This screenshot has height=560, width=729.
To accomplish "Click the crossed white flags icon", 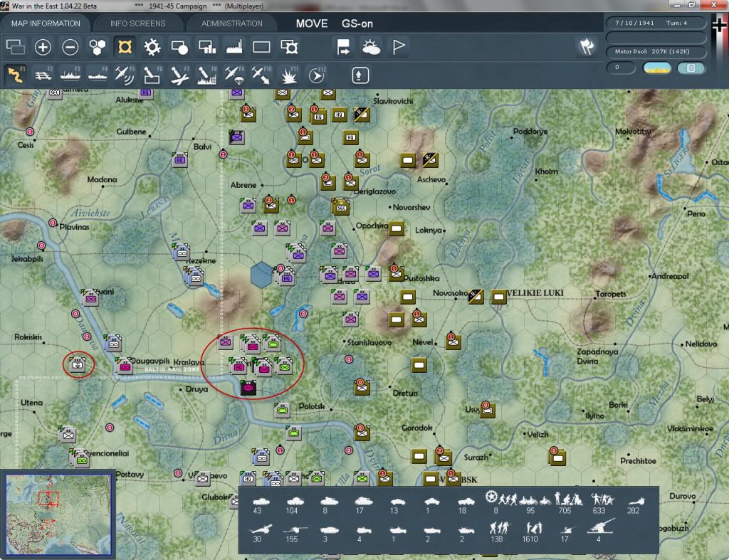I will [x=587, y=46].
